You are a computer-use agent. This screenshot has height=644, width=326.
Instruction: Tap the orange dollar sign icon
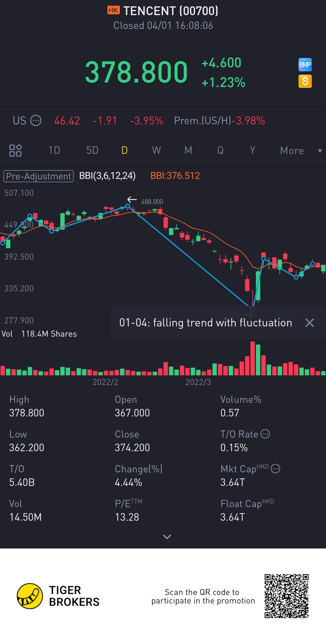click(x=305, y=81)
